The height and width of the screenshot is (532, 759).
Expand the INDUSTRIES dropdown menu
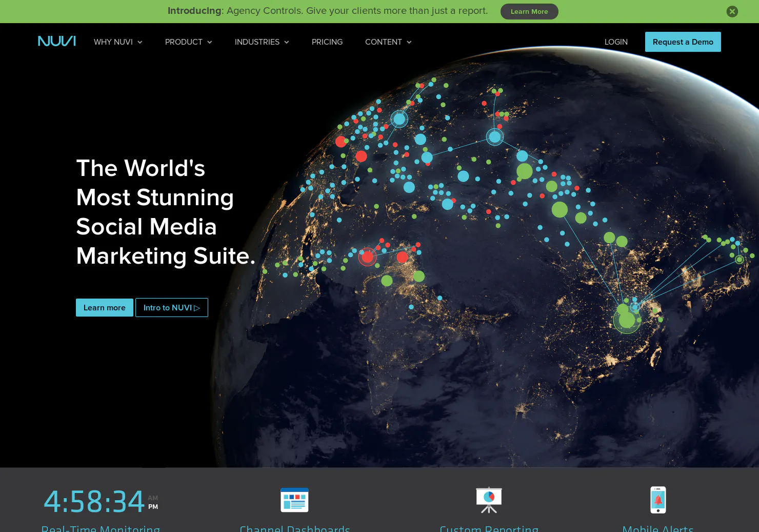[262, 42]
